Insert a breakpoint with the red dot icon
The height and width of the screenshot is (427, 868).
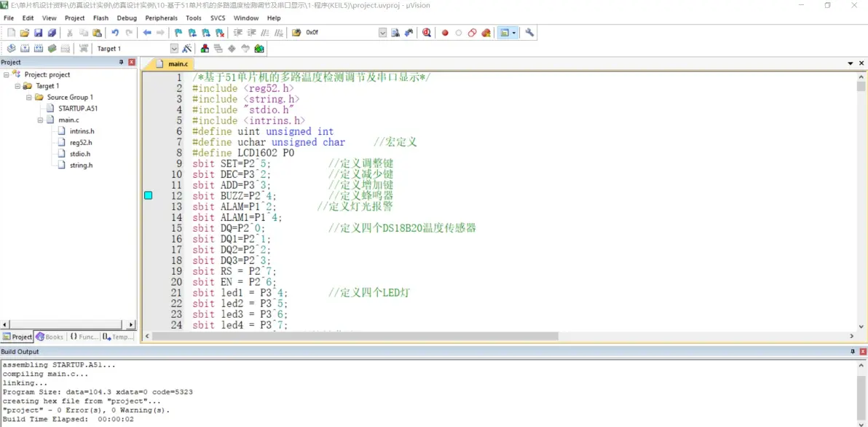point(445,33)
